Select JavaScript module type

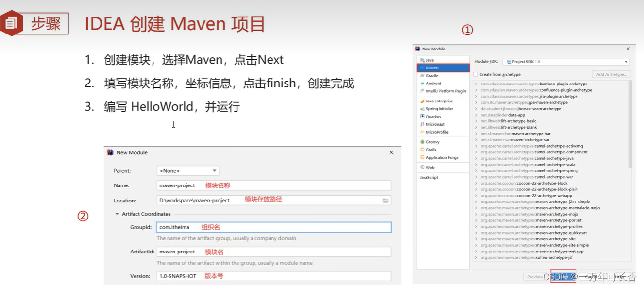(442, 177)
